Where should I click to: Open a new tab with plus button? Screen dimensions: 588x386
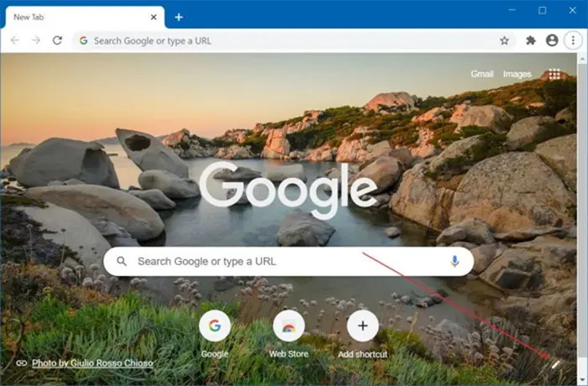pyautogui.click(x=179, y=17)
